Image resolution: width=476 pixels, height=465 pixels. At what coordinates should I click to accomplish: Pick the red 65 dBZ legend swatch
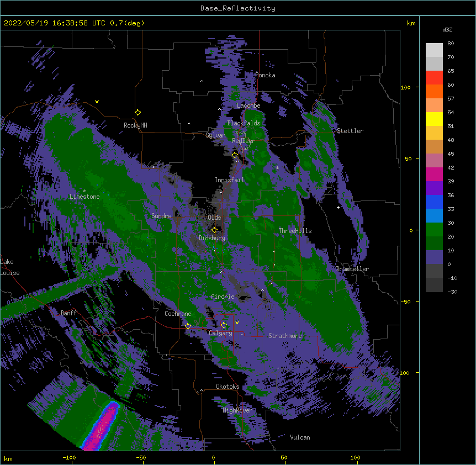(x=434, y=77)
